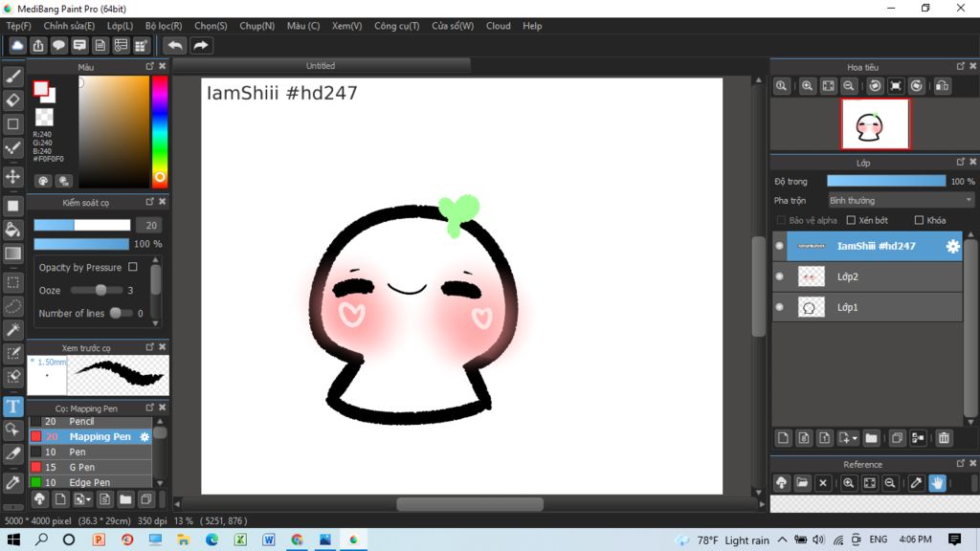Add a new layer in the layer panel
Viewport: 980px width, 551px height.
(x=783, y=438)
